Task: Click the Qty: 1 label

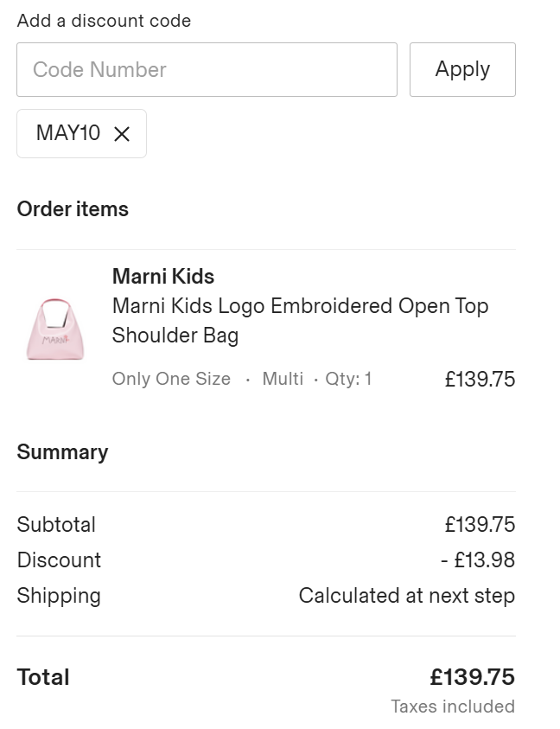Action: [x=348, y=379]
